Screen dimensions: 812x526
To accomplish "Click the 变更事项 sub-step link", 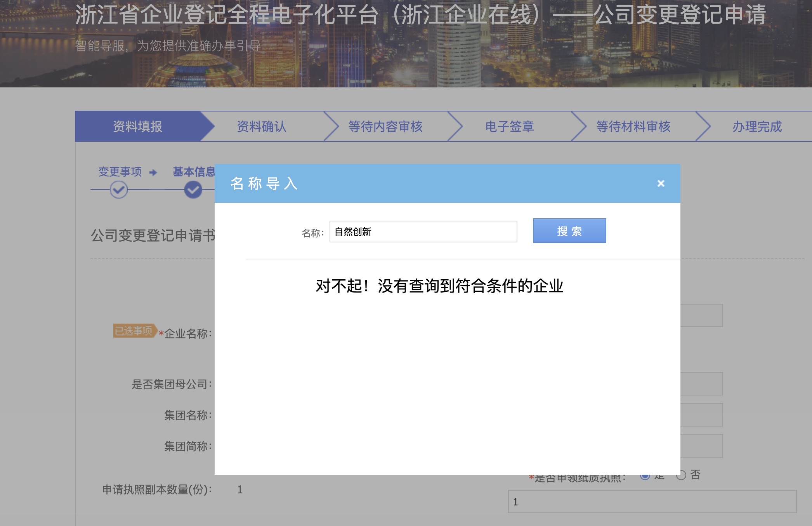I will pyautogui.click(x=120, y=172).
